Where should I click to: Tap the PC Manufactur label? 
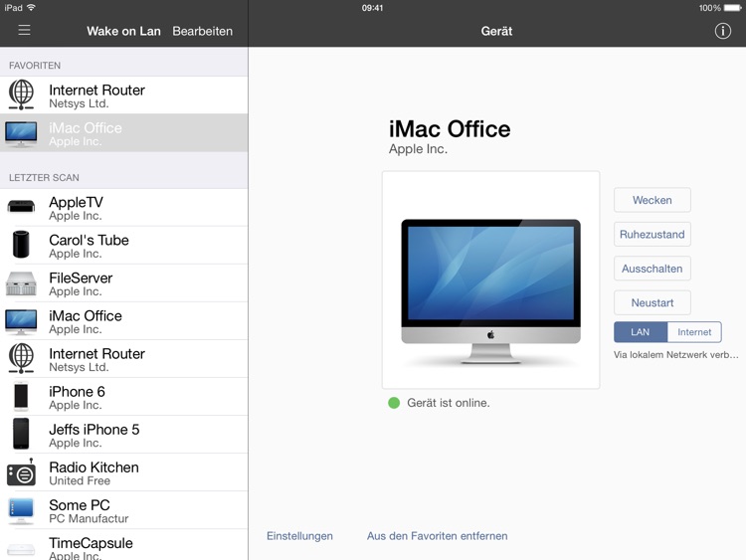(x=89, y=518)
